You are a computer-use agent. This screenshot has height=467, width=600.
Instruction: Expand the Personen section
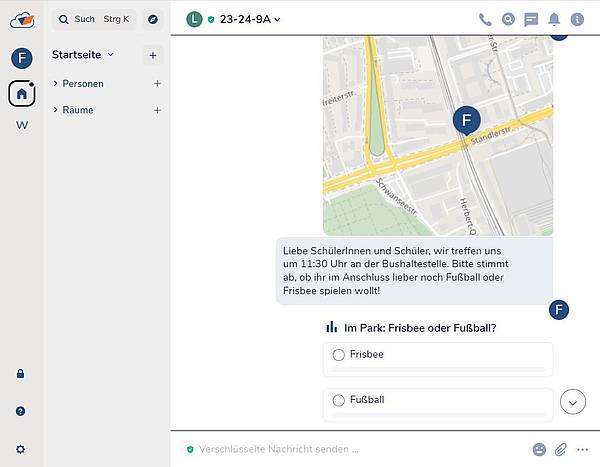[x=56, y=83]
